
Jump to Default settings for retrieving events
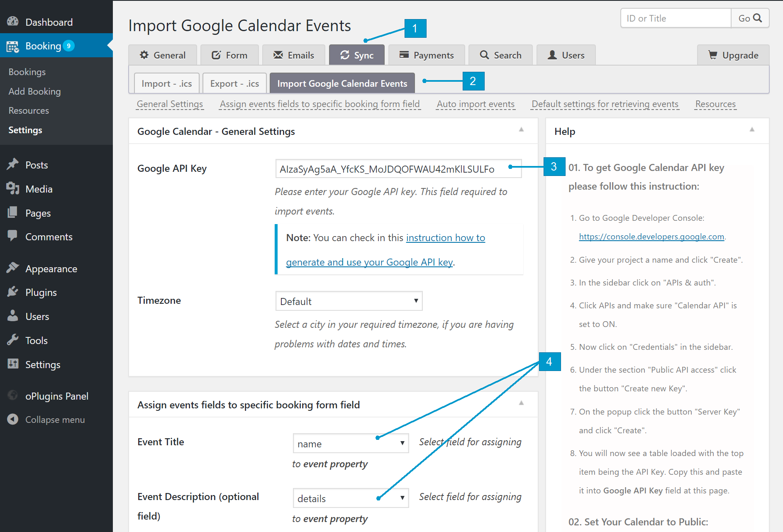coord(605,104)
